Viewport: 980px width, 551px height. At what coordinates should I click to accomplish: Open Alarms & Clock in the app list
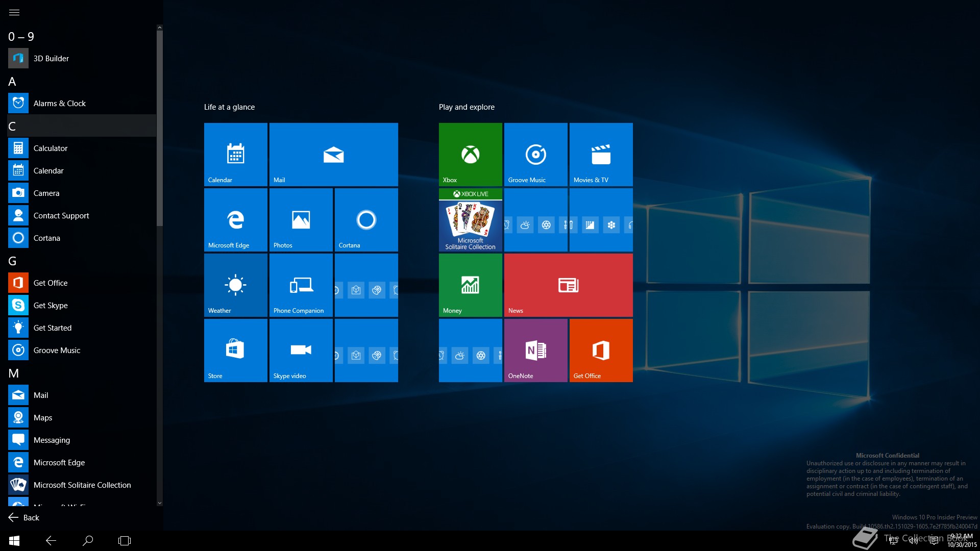(82, 104)
